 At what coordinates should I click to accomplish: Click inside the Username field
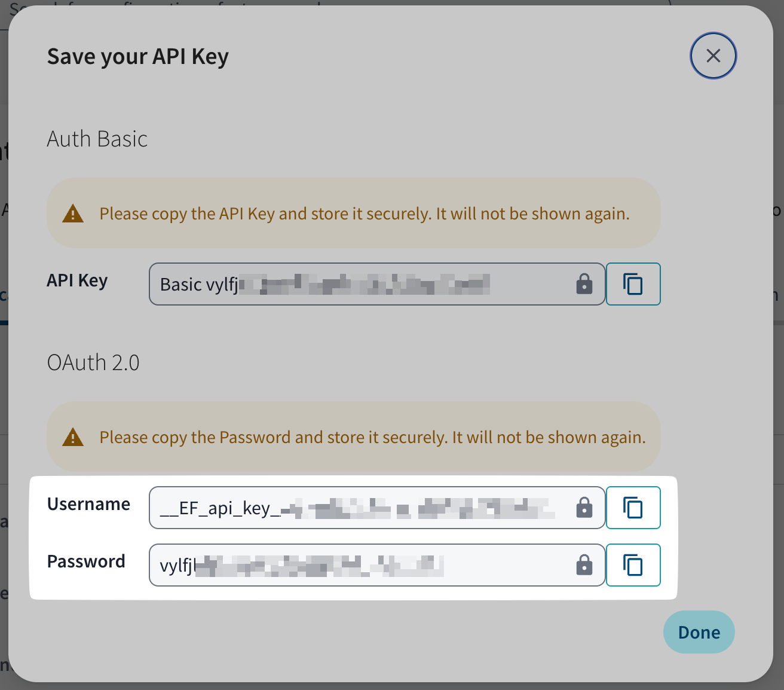pyautogui.click(x=359, y=508)
